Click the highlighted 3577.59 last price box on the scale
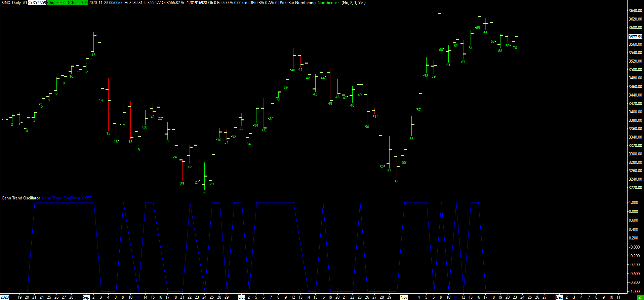Screen dimensions: 644x300 coord(635,37)
